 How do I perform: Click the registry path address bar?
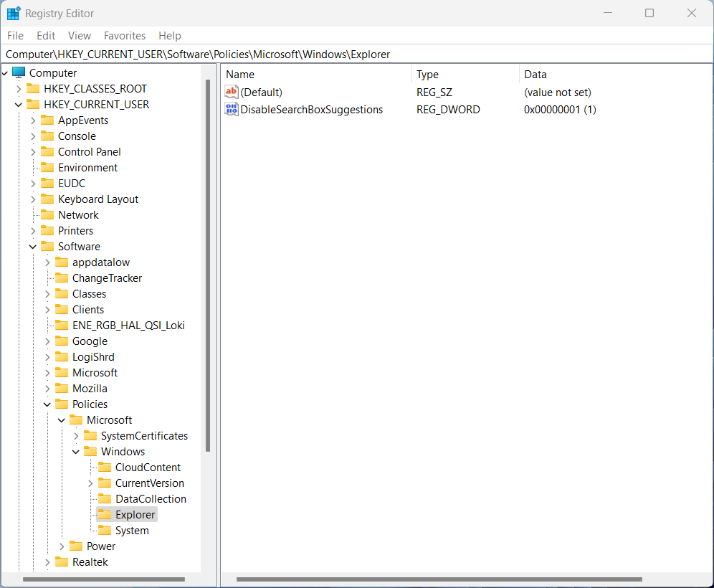coord(357,54)
